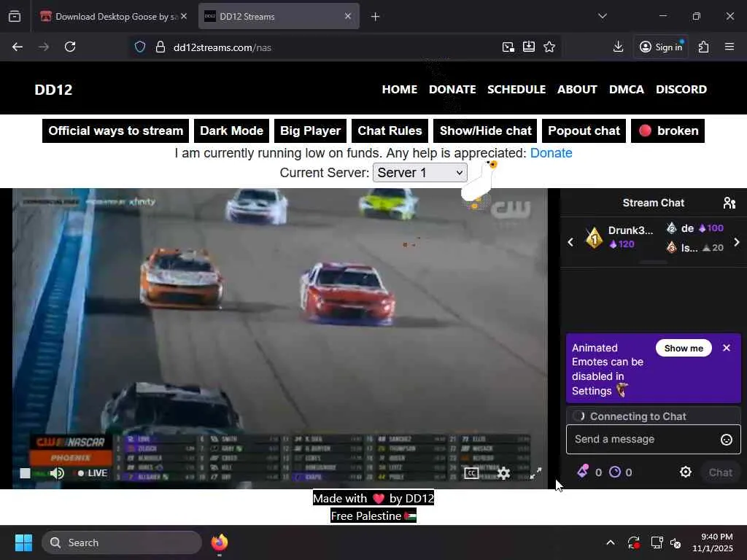
Task: Jump to LIVE position in player
Action: tap(93, 472)
